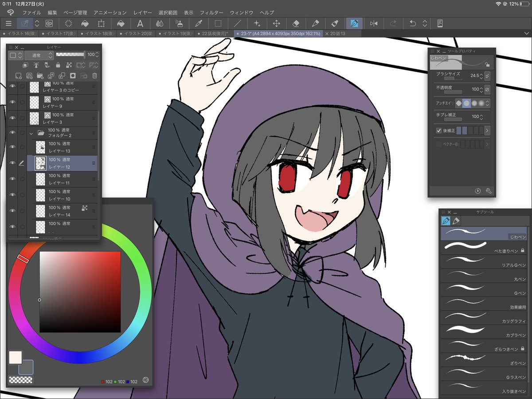Tick the selection checkbox of レイヤー 10
Image resolution: width=532 pixels, height=399 pixels.
click(22, 195)
